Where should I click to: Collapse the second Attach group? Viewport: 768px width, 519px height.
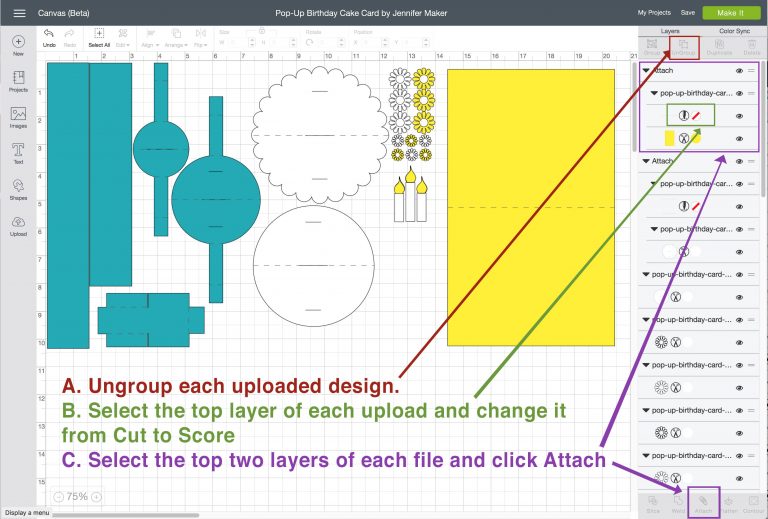646,161
